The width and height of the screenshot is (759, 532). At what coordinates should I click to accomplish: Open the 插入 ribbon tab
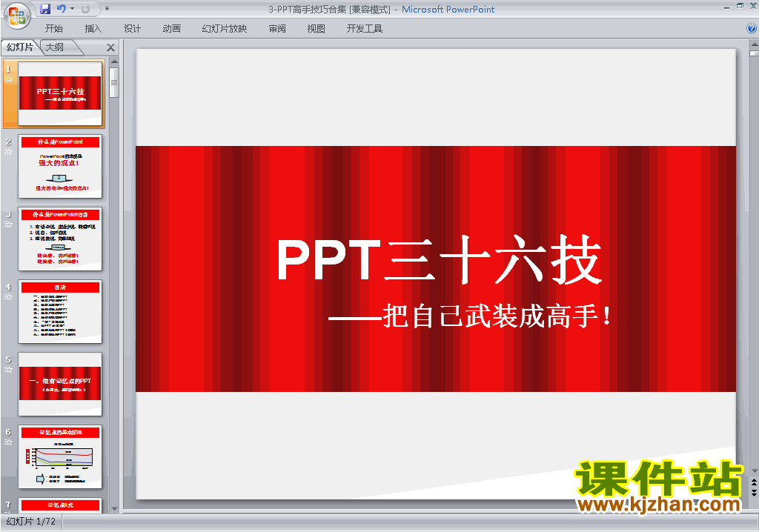click(x=93, y=29)
